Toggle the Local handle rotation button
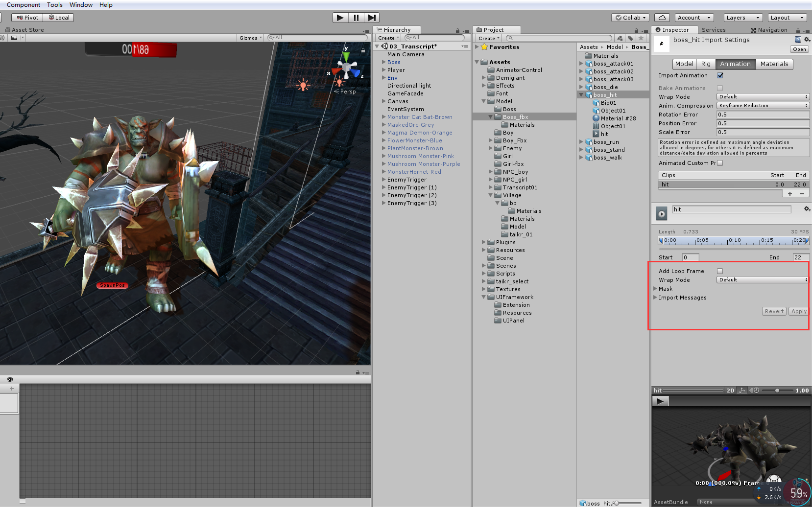 tap(59, 18)
